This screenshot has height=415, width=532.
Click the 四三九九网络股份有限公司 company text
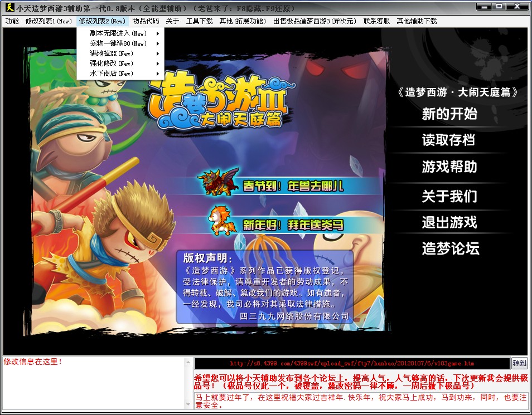pos(294,316)
